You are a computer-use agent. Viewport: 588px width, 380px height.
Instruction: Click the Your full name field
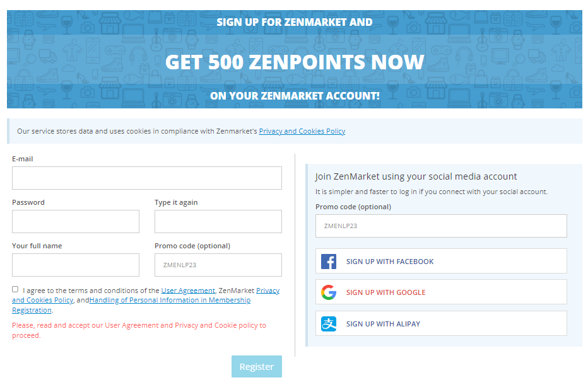[76, 265]
